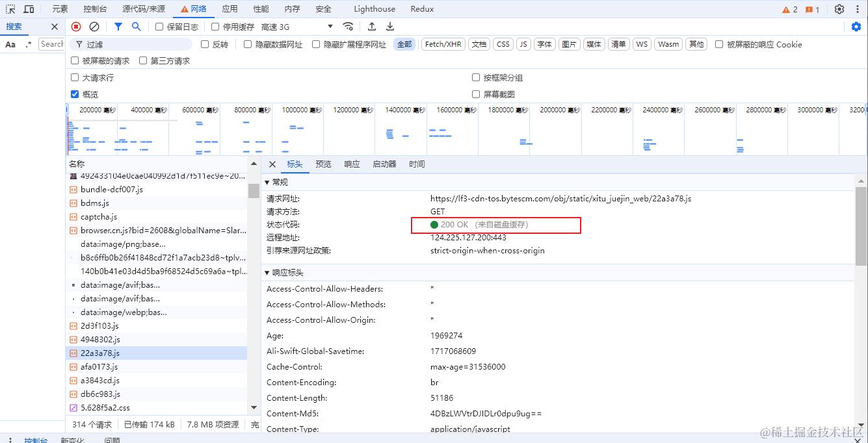Image resolution: width=868 pixels, height=443 pixels.
Task: Check the 反转 filter option
Action: [x=205, y=44]
